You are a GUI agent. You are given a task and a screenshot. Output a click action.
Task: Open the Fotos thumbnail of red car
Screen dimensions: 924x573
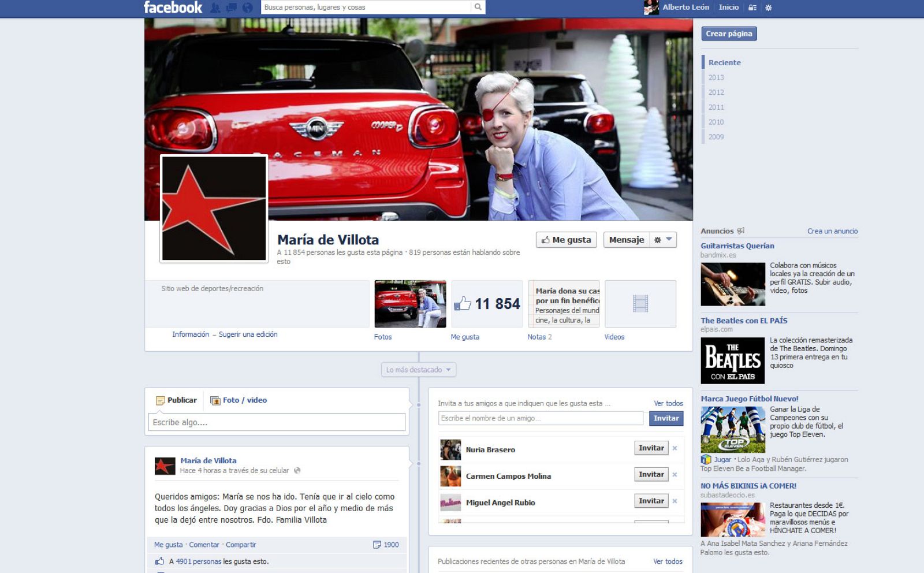410,304
